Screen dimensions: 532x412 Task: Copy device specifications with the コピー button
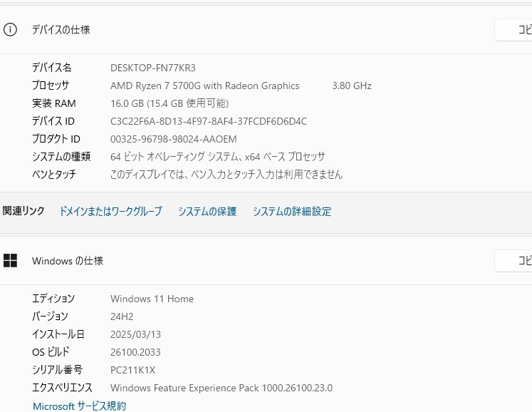click(513, 30)
